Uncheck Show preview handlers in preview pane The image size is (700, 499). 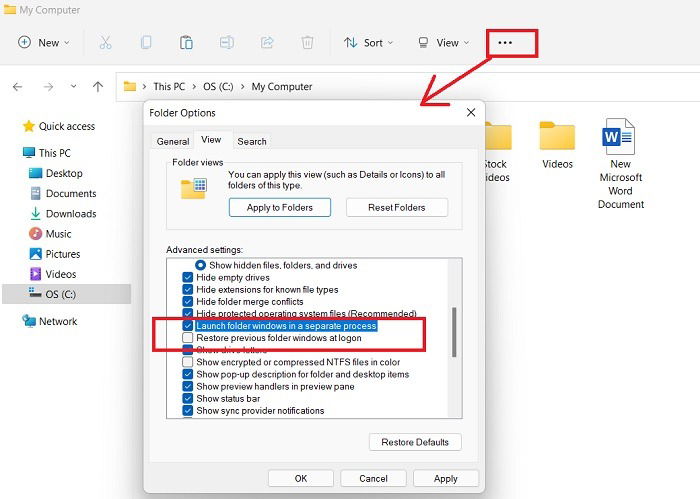coord(188,386)
